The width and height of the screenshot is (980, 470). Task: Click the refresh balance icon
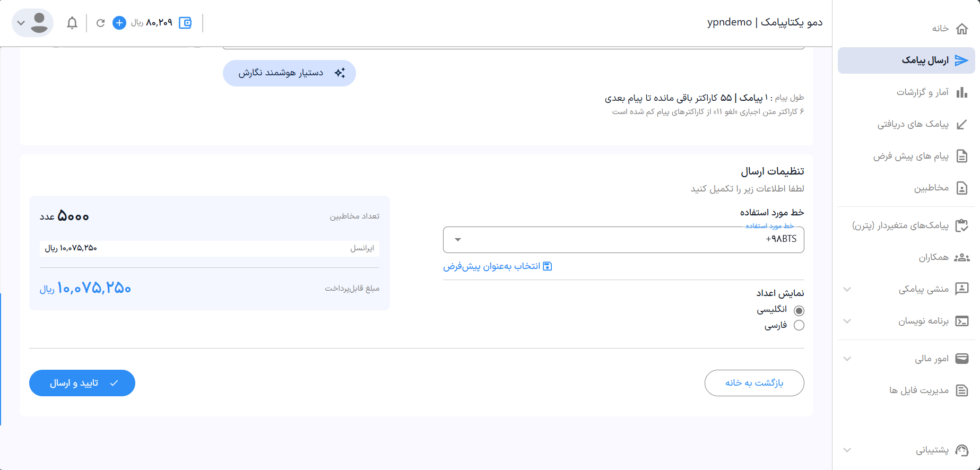(x=100, y=23)
